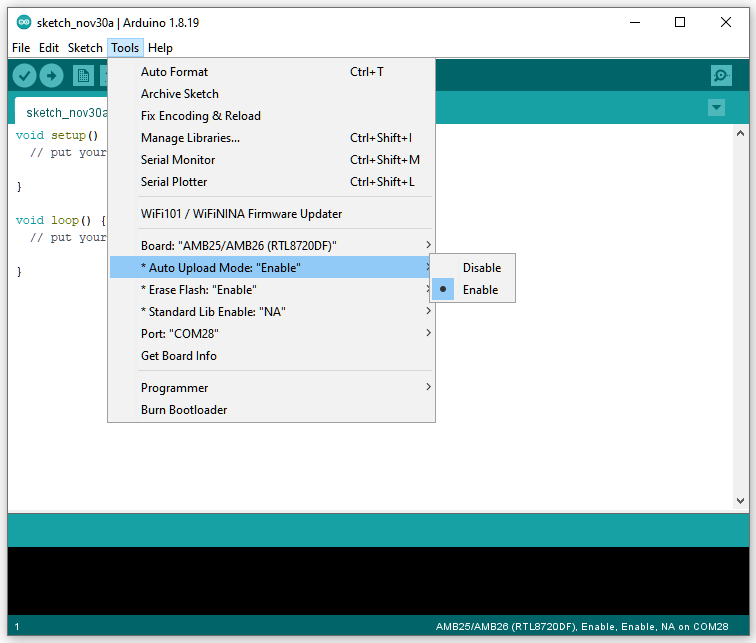Click the Arduino logo in title bar
The height and width of the screenshot is (643, 756).
24,22
